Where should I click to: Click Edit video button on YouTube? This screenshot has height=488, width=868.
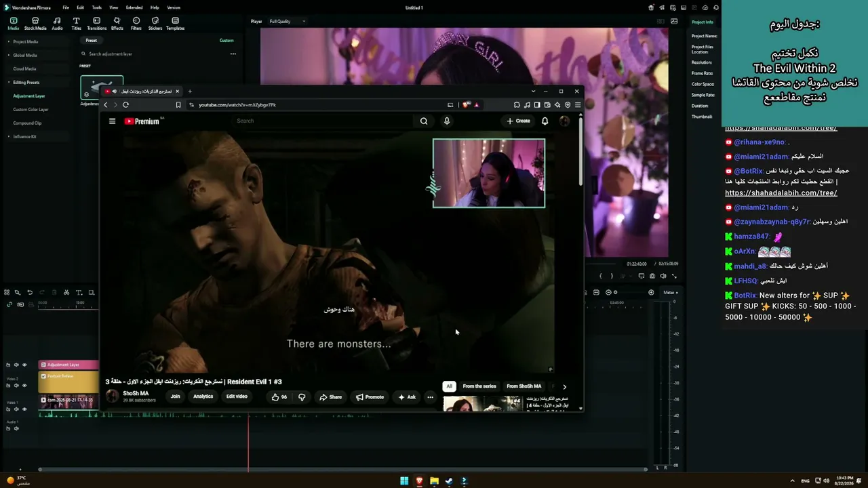coord(237,396)
